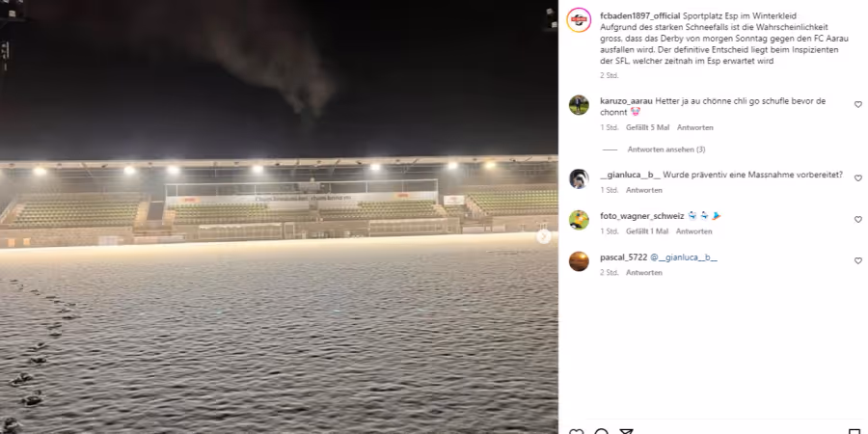Open @__gianluca__b__ mention link
The image size is (868, 434).
click(x=684, y=258)
